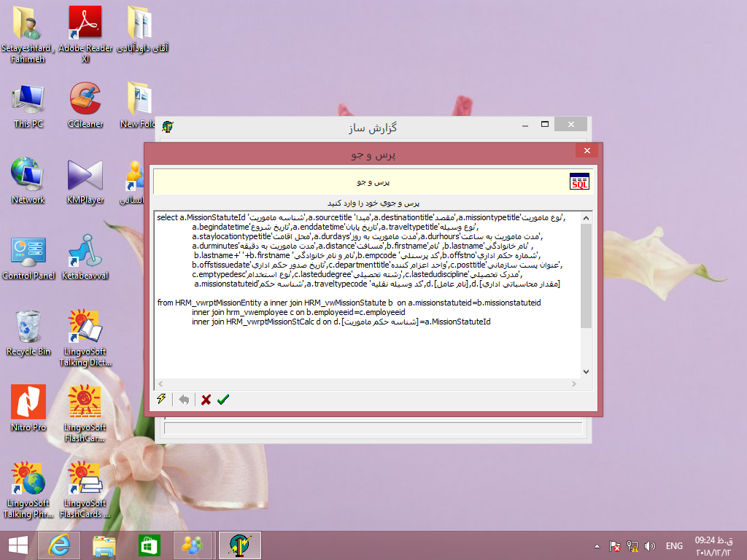Select the Control Panel desktop icon
The width and height of the screenshot is (747, 560).
tap(28, 257)
